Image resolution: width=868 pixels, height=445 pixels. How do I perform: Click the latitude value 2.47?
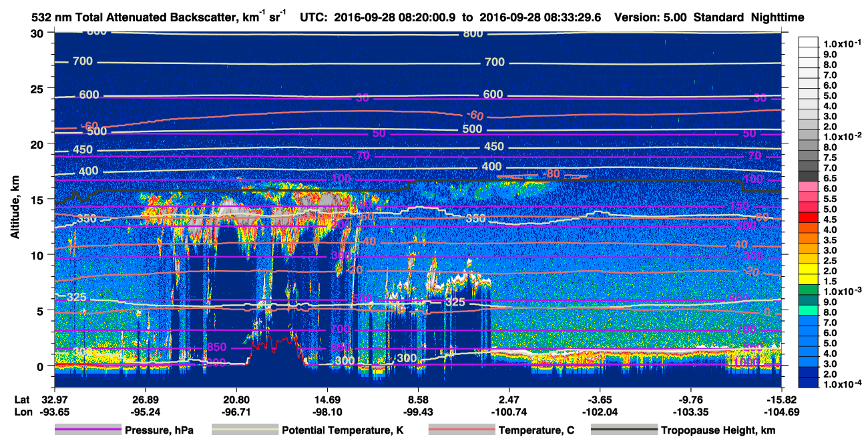click(509, 400)
